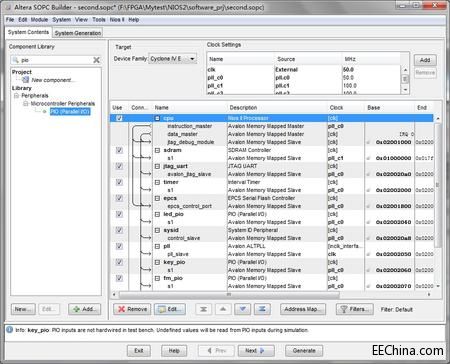Click the Filters button
This screenshot has width=450, height=364.
354,309
